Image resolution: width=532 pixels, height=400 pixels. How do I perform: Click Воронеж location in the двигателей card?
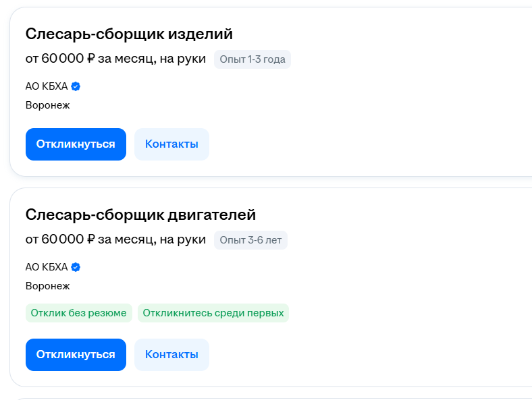(47, 286)
